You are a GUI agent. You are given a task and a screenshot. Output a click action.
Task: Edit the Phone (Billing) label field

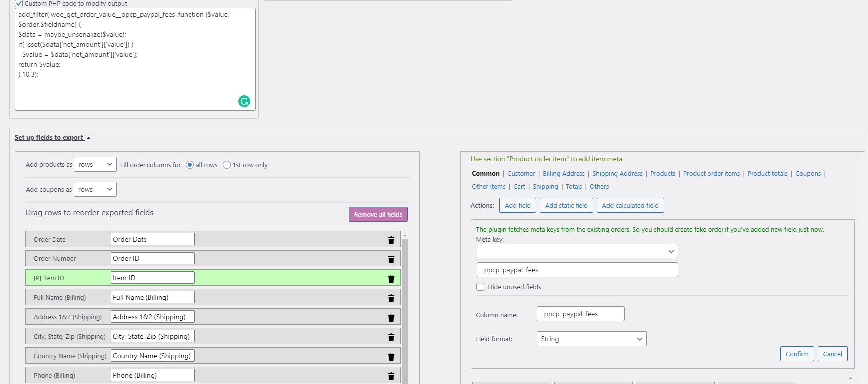click(x=152, y=375)
